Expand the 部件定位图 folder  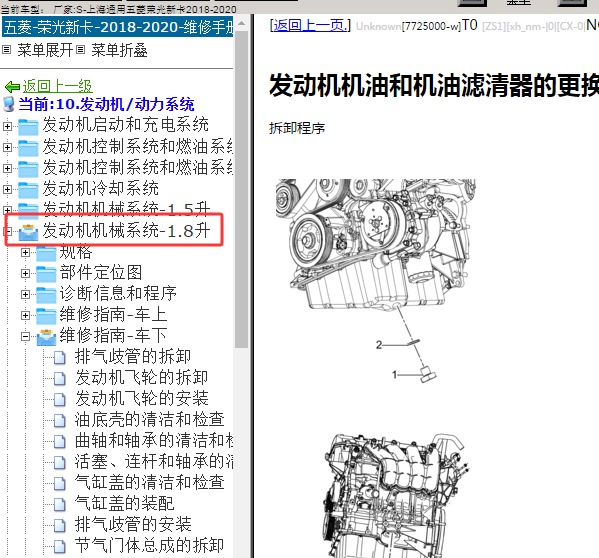point(25,273)
